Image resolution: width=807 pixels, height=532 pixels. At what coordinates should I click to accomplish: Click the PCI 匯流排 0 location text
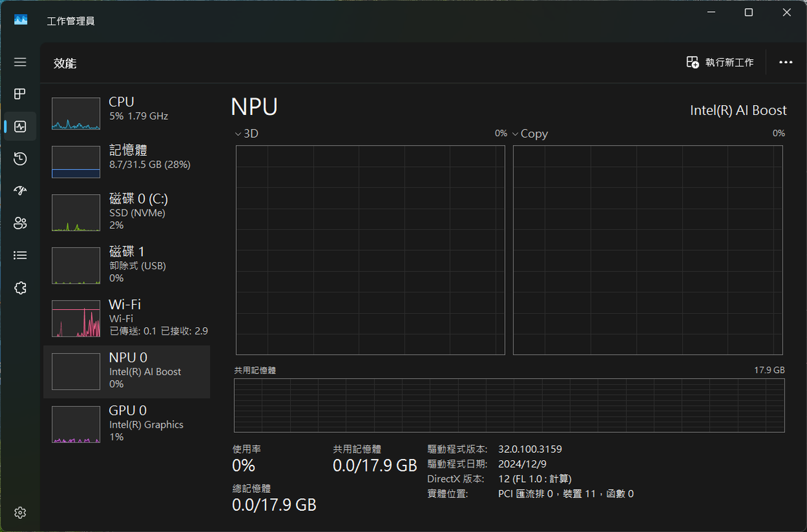(x=566, y=493)
